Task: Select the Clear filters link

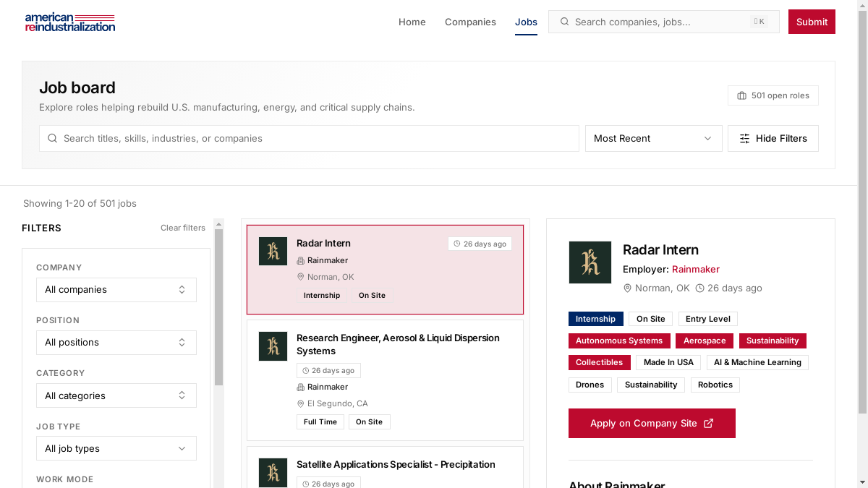Action: [x=183, y=228]
